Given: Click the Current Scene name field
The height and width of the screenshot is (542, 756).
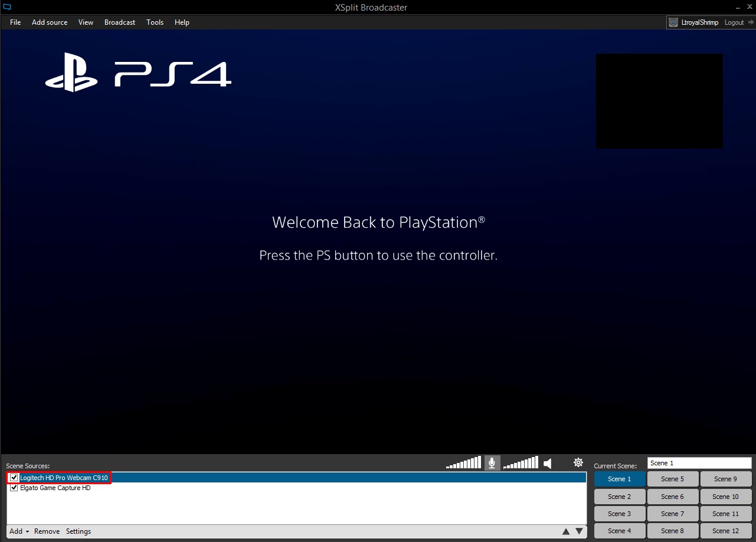Looking at the screenshot, I should point(699,463).
